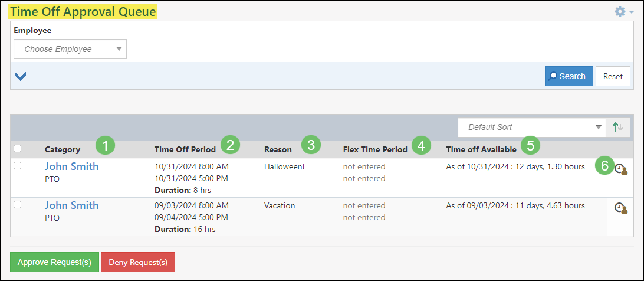Click the Time off Available column header
The height and width of the screenshot is (281, 644).
tap(481, 149)
